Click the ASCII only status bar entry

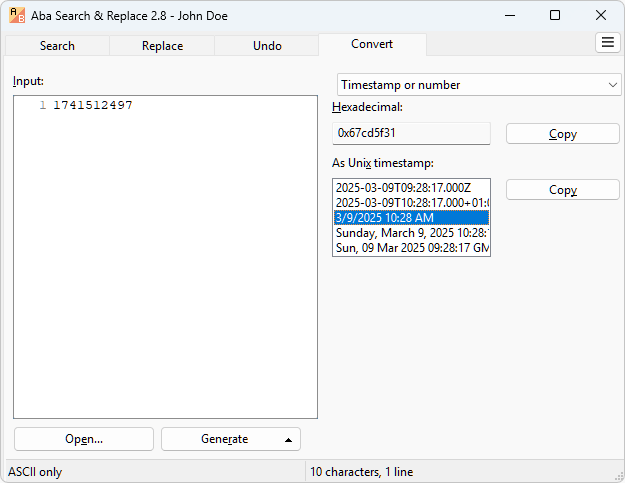[35, 472]
